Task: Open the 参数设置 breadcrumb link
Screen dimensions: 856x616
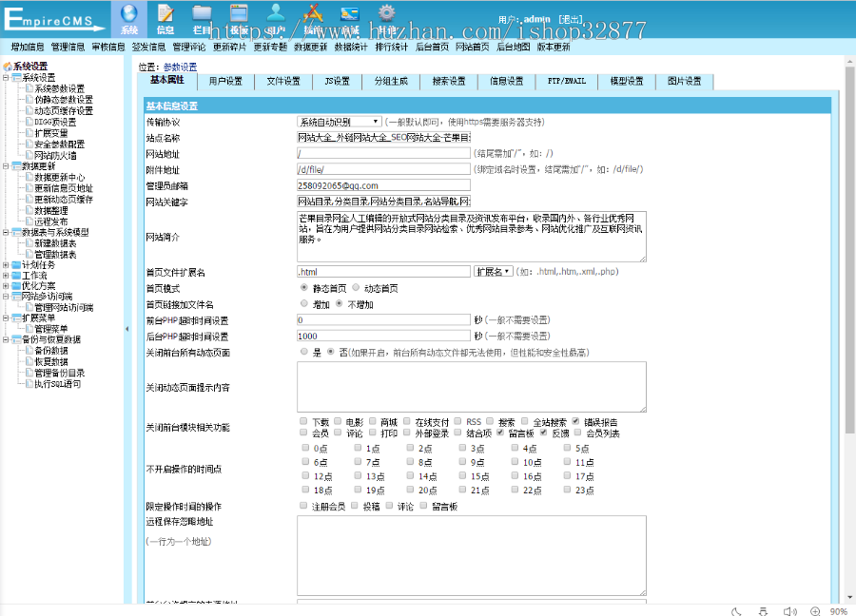Action: point(180,67)
